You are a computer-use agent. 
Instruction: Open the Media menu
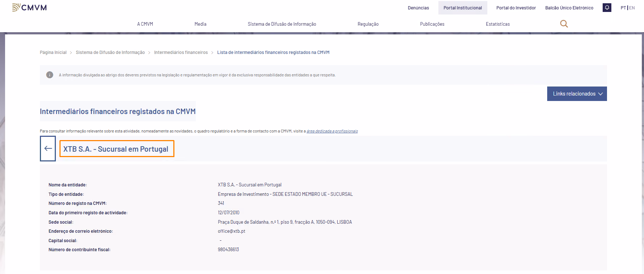[x=201, y=24]
